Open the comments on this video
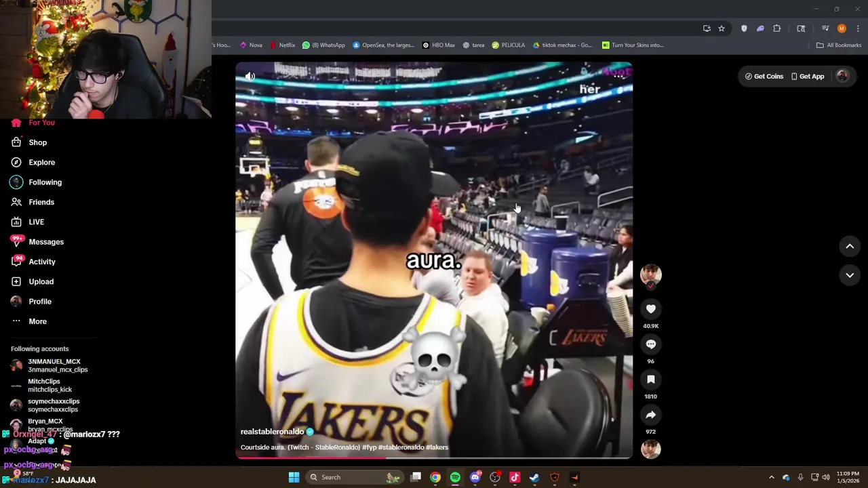 pos(650,344)
